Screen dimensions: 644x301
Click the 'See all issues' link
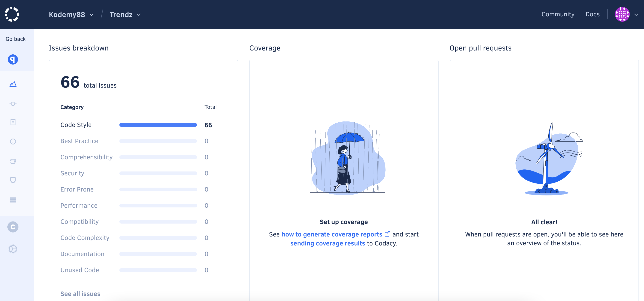click(x=80, y=293)
